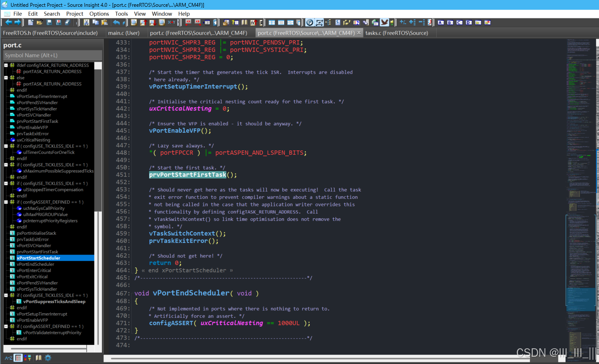Select vPortSuppressTicksAndSleep in symbol list
This screenshot has height=364, width=599.
coord(54,302)
